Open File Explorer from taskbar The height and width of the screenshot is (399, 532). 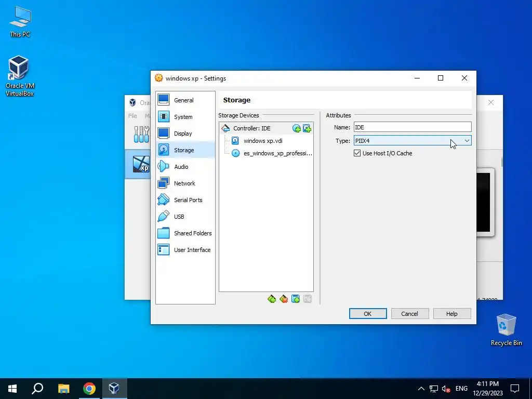click(63, 389)
